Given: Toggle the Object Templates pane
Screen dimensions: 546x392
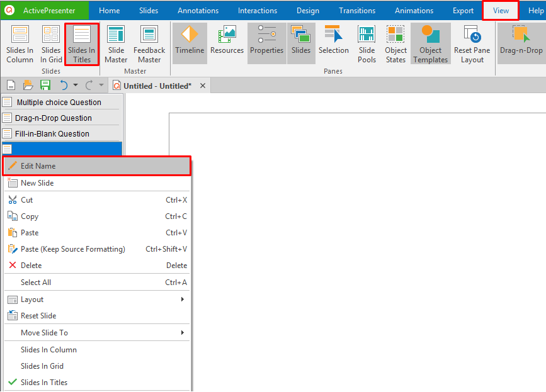Looking at the screenshot, I should [x=430, y=43].
